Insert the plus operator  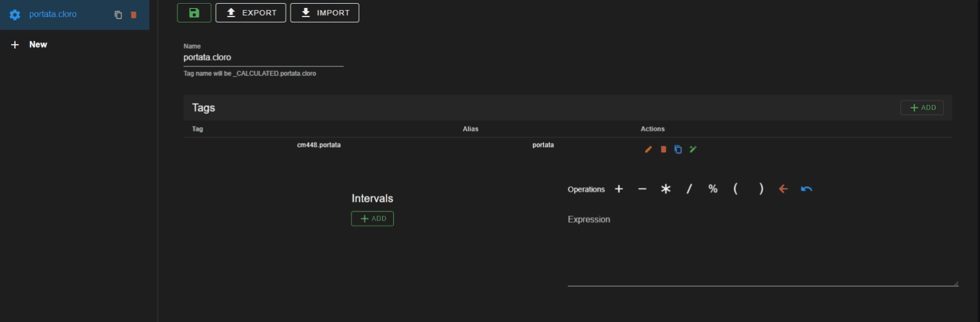(x=619, y=189)
